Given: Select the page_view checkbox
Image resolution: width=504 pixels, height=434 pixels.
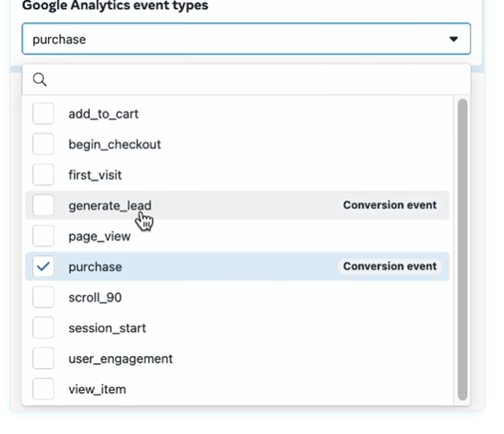Looking at the screenshot, I should tap(43, 235).
